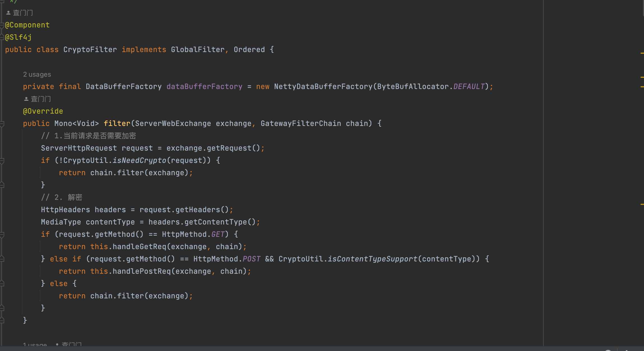Click request.getHeaders() call
644x351 pixels.
tap(184, 210)
